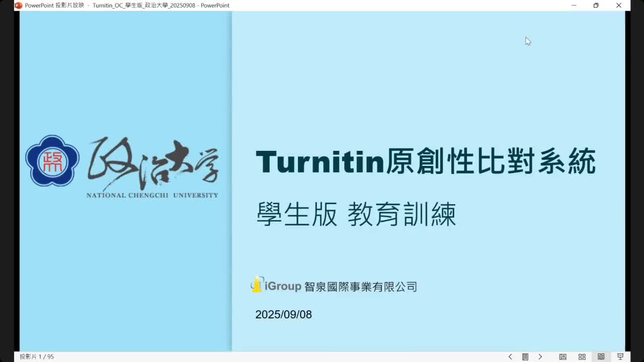644x362 pixels.
Task: Advance to the next slide with the right arrow
Action: click(540, 357)
